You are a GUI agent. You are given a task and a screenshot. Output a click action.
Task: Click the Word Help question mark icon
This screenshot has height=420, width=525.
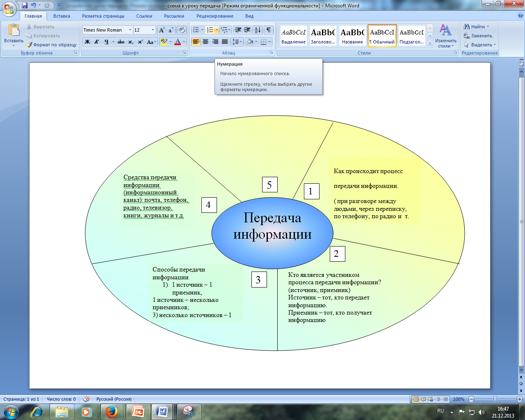[520, 16]
